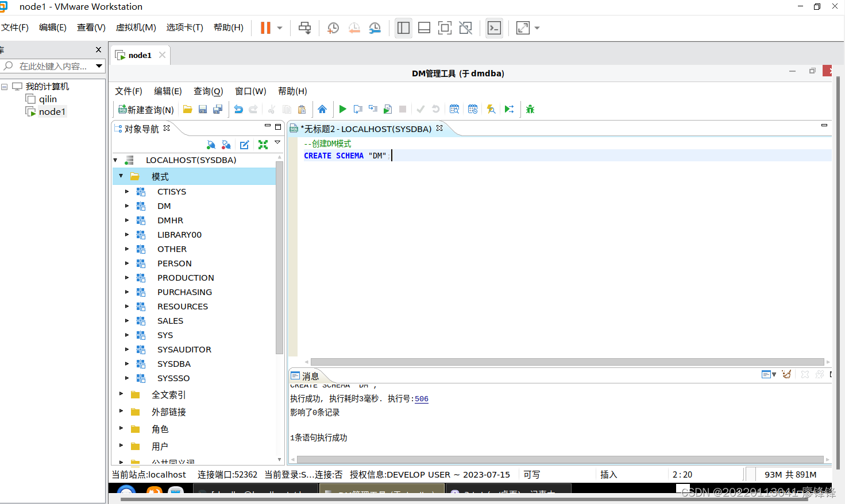Open DM tool 窗口(W) menu
The width and height of the screenshot is (845, 504).
coord(251,91)
